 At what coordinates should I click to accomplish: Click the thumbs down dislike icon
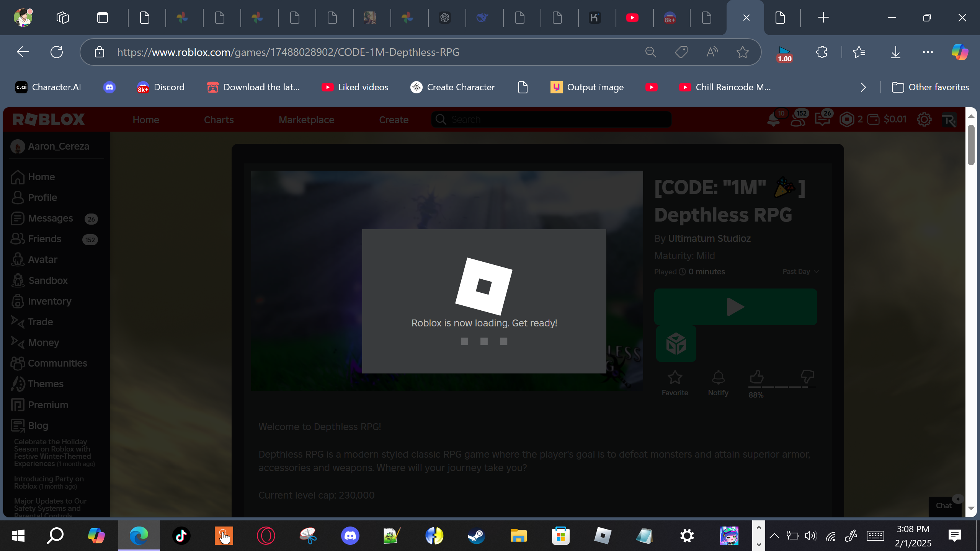pyautogui.click(x=807, y=377)
